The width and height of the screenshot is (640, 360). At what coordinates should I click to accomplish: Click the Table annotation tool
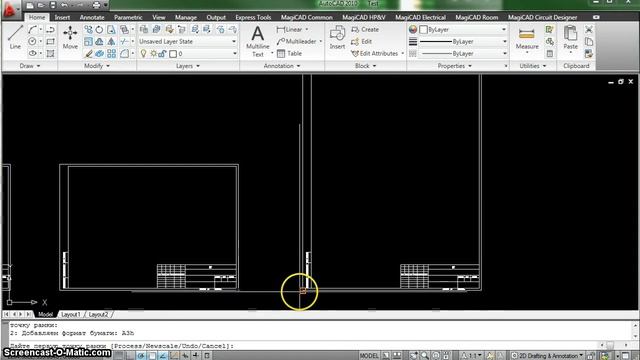289,53
